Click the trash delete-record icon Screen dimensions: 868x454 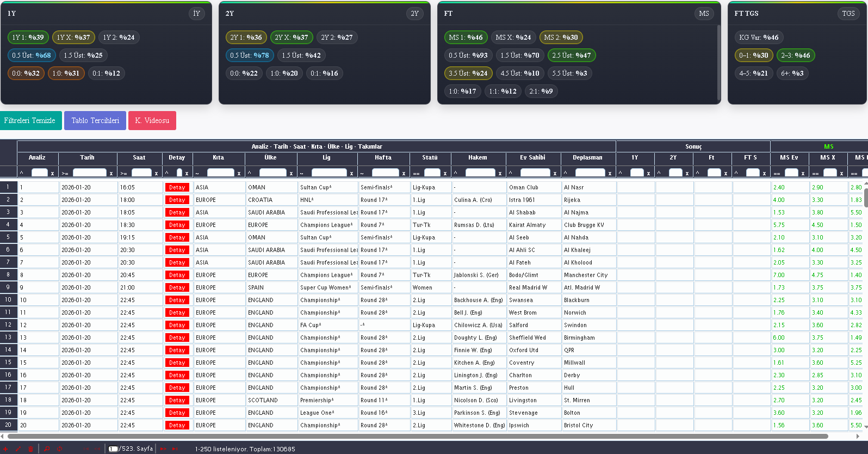pos(30,449)
